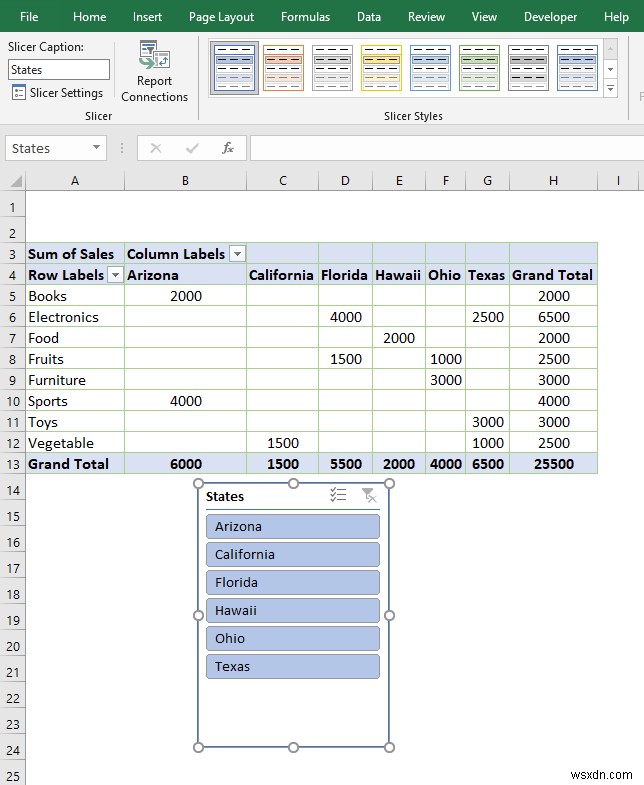The width and height of the screenshot is (644, 785).
Task: Switch to the Review tab
Action: point(426,17)
